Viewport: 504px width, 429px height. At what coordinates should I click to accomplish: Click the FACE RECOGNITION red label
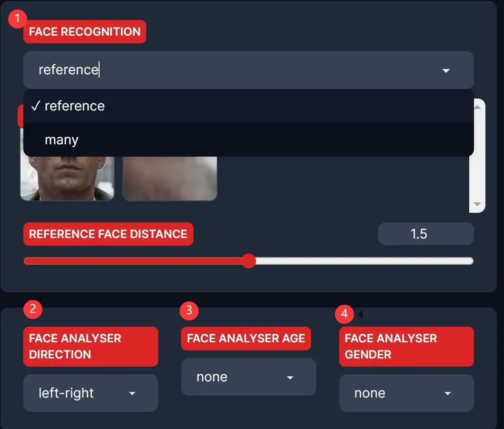85,32
